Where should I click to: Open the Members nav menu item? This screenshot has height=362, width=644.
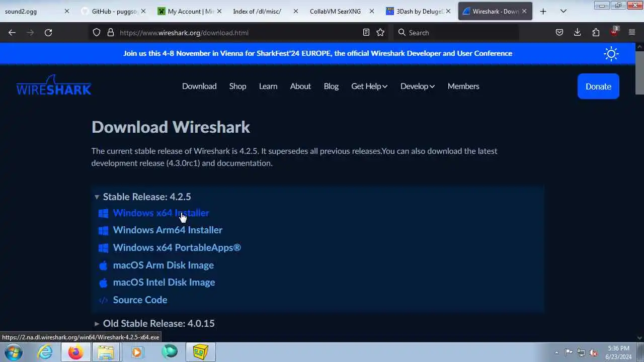click(463, 86)
